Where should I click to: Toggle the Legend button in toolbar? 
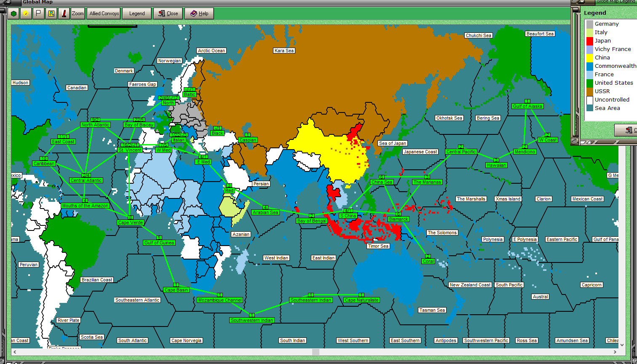[x=137, y=13]
